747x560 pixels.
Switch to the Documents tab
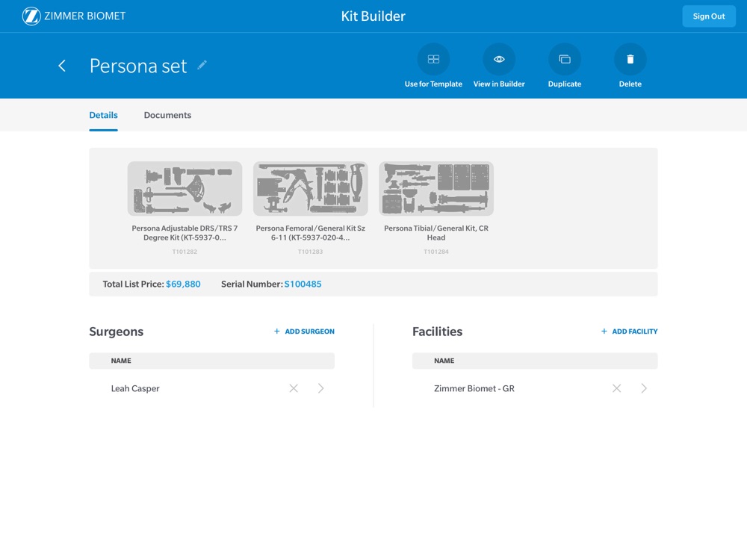point(167,115)
